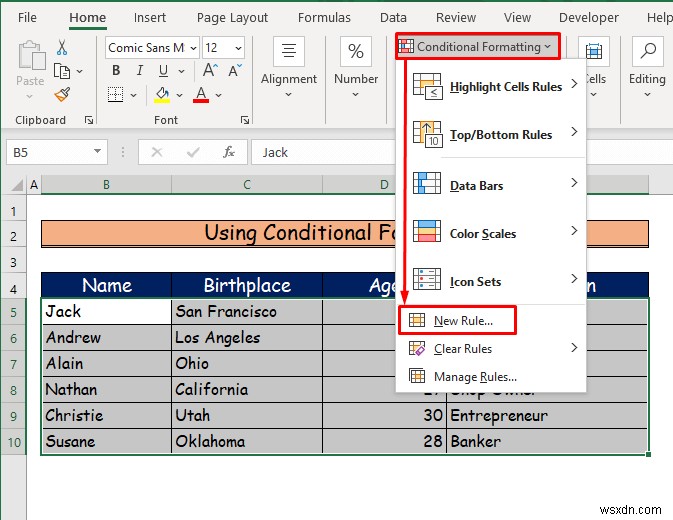Expand the Copy options arrow
The image size is (673, 520).
coord(79,71)
